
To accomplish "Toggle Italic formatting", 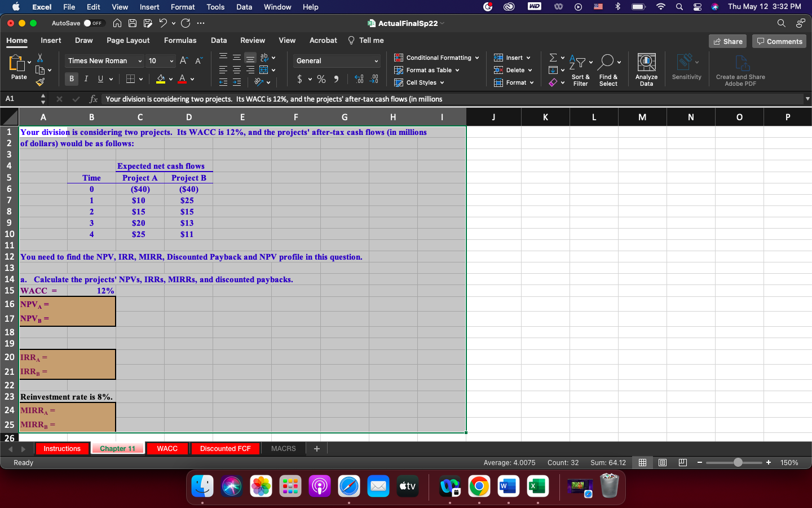I will pyautogui.click(x=86, y=79).
